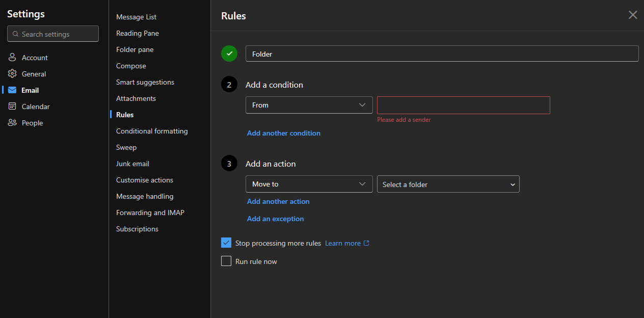
Task: Uncheck Stop processing more rules
Action: click(226, 243)
